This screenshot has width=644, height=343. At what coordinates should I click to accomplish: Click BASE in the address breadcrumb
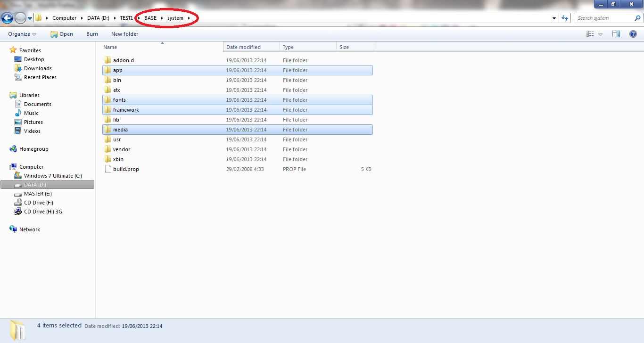tap(150, 18)
